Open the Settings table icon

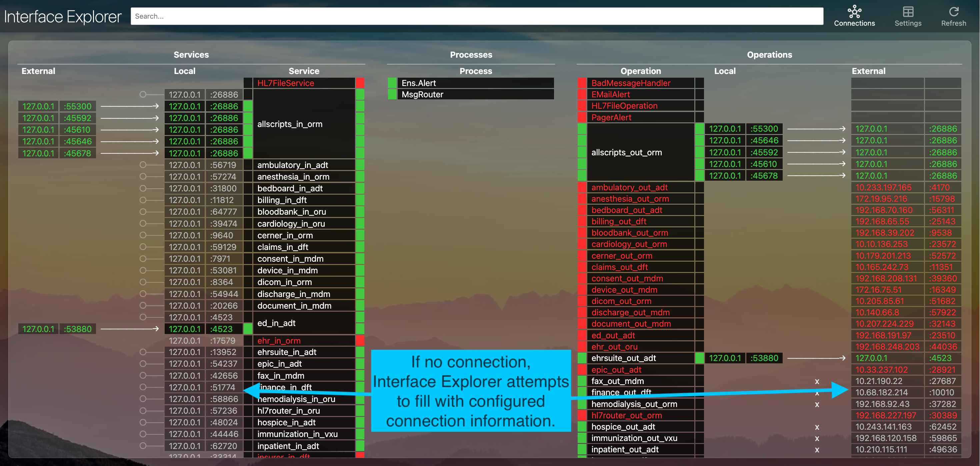(x=908, y=12)
